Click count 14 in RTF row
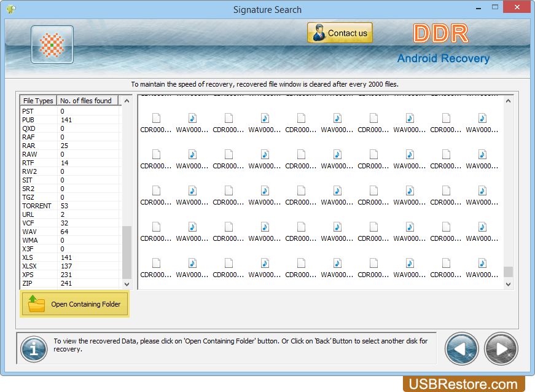535x392 pixels. tap(64, 163)
